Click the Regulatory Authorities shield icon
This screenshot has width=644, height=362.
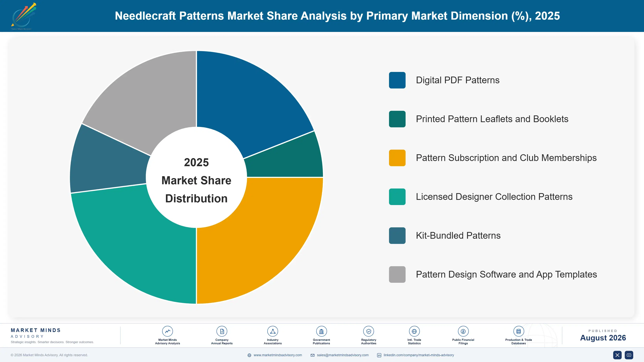click(x=368, y=331)
